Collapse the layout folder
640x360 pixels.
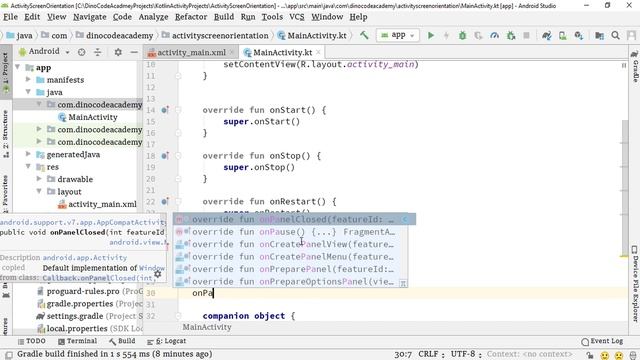click(x=39, y=191)
